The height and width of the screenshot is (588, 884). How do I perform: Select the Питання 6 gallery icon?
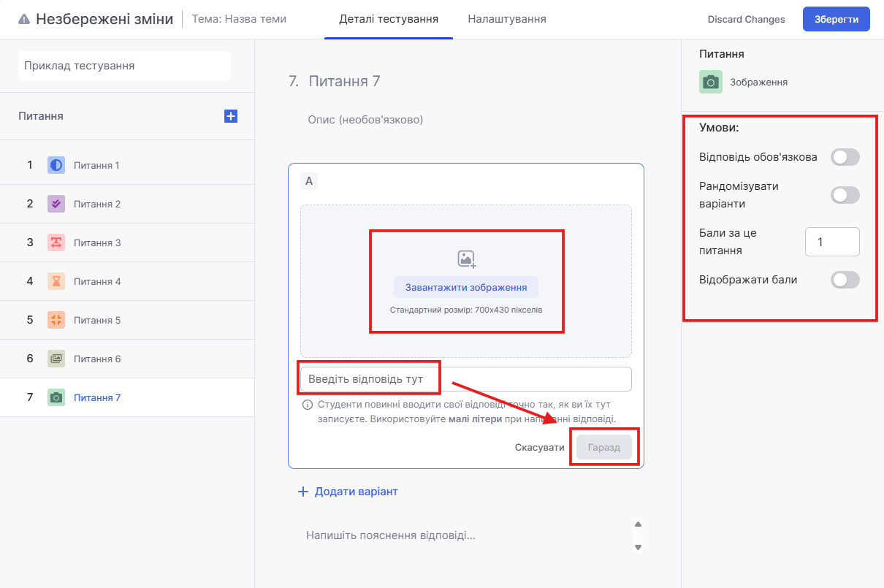[56, 359]
